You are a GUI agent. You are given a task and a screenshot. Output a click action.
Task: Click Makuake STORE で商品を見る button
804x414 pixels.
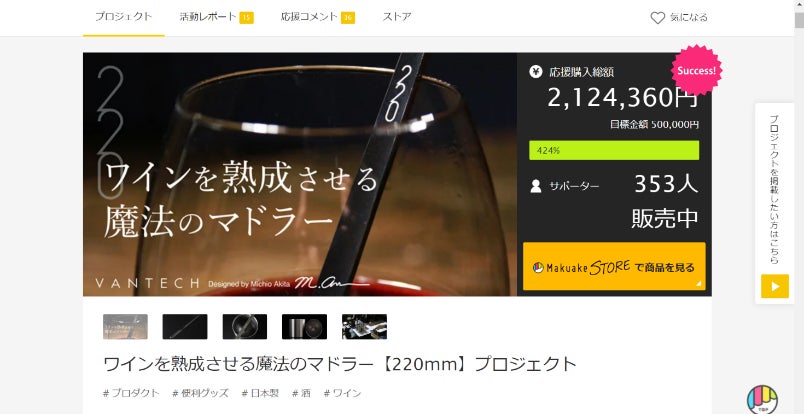pyautogui.click(x=614, y=267)
